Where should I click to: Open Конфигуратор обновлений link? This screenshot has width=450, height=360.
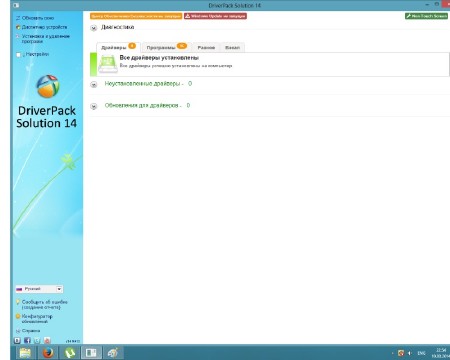pyautogui.click(x=37, y=319)
